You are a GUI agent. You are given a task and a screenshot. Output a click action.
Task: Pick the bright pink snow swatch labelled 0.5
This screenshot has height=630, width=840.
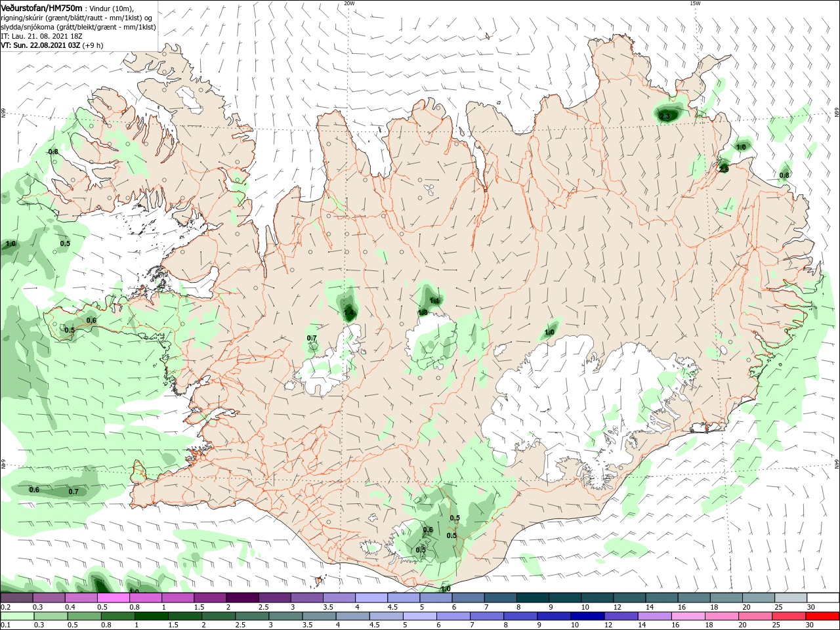[x=113, y=598]
